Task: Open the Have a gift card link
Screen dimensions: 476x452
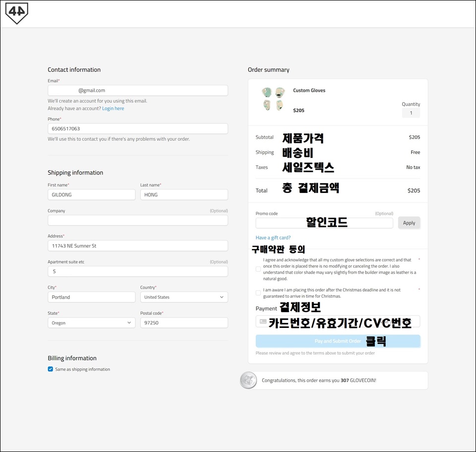Action: [x=273, y=238]
